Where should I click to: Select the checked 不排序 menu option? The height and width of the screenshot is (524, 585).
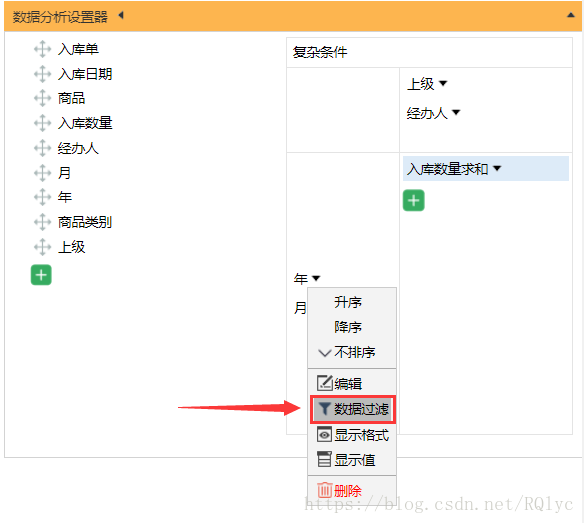pyautogui.click(x=352, y=352)
